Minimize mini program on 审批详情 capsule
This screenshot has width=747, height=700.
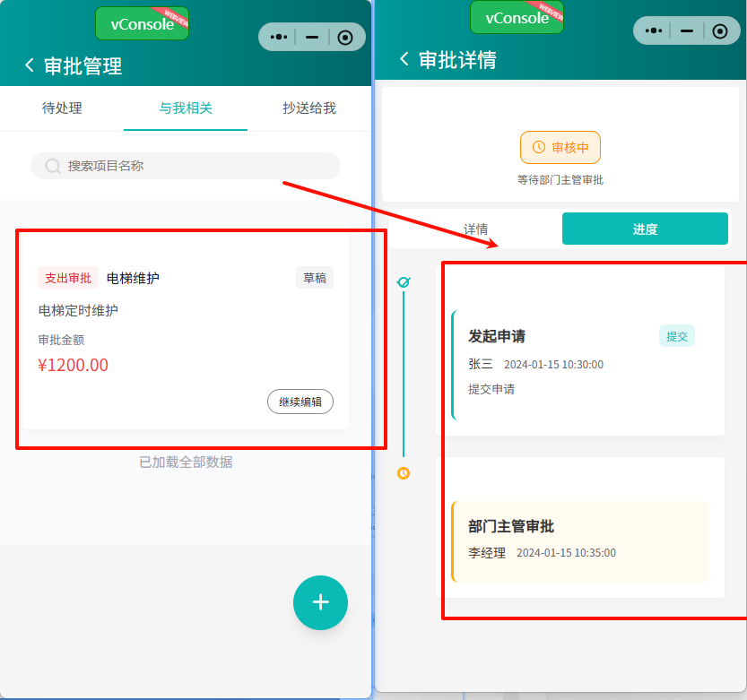point(687,30)
